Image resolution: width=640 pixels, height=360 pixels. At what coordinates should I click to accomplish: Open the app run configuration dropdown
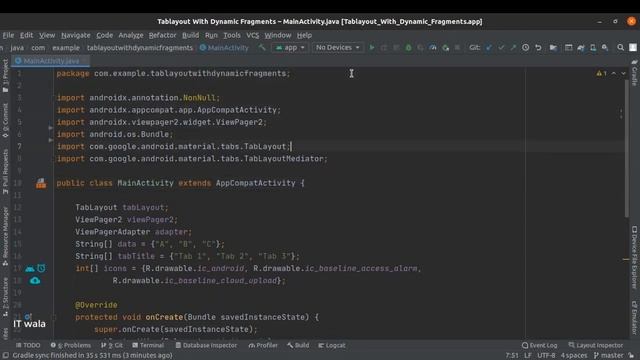(x=290, y=48)
